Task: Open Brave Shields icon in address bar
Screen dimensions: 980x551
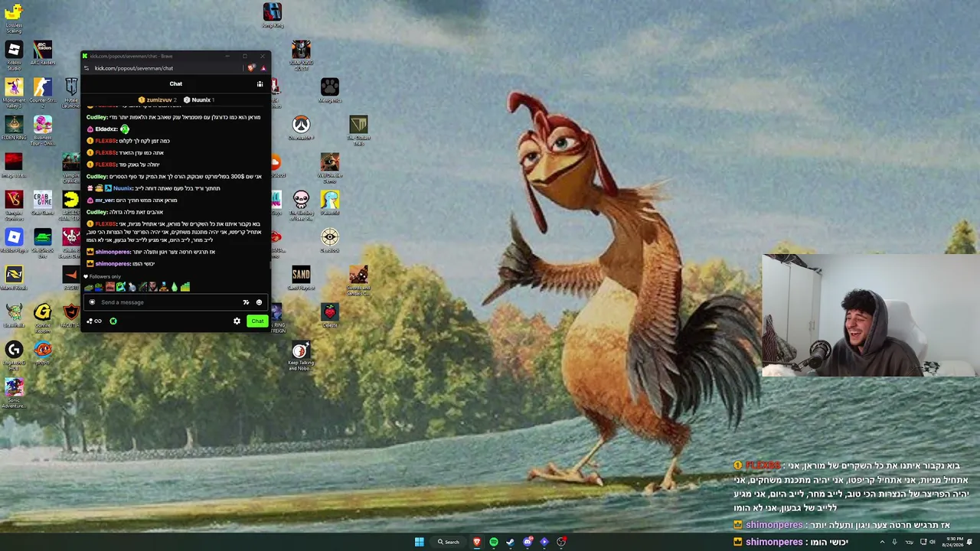Action: [251, 68]
